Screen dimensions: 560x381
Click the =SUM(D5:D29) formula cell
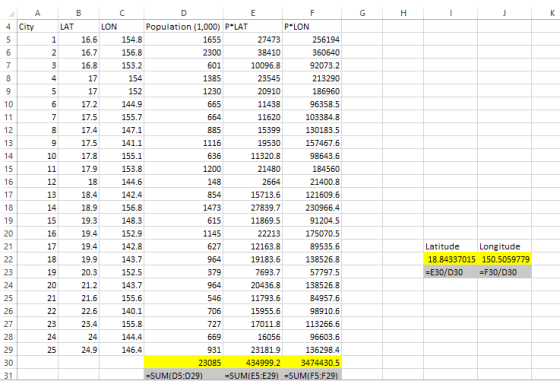(x=183, y=375)
